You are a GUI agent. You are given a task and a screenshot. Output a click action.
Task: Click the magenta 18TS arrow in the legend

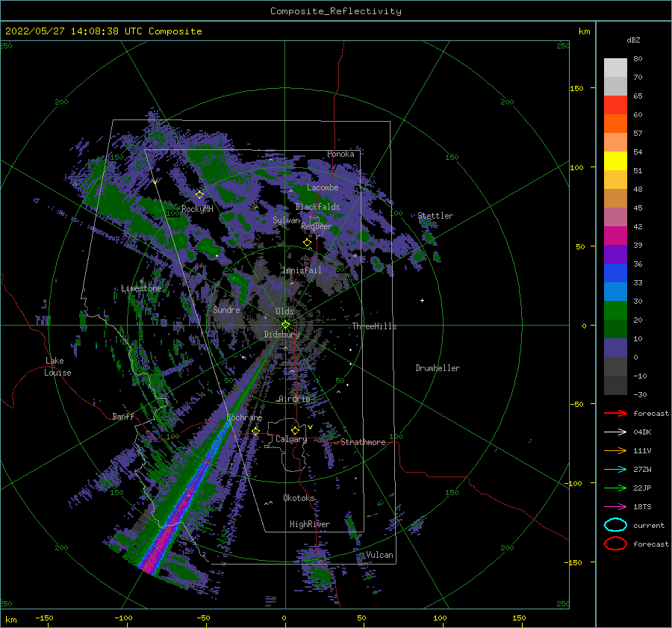[615, 507]
